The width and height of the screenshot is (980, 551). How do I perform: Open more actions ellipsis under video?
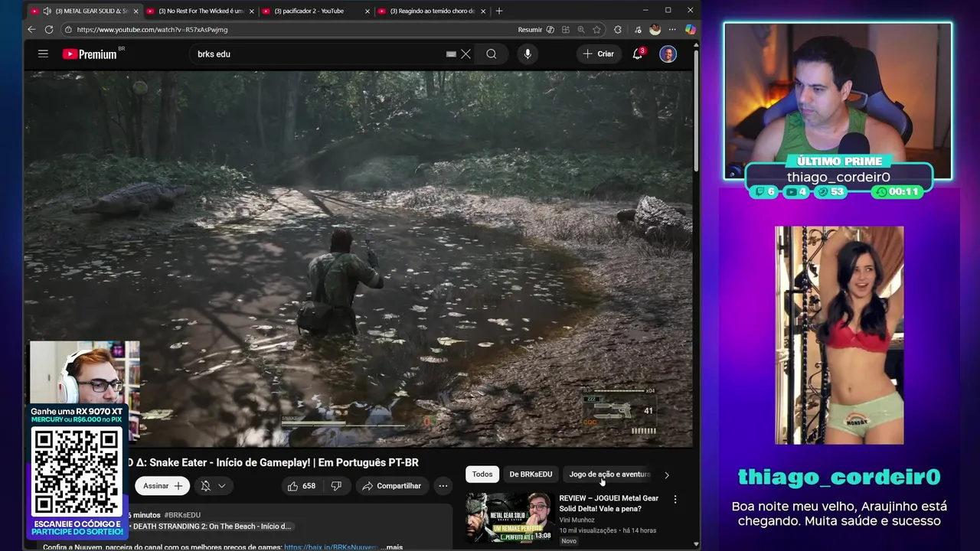pos(443,486)
